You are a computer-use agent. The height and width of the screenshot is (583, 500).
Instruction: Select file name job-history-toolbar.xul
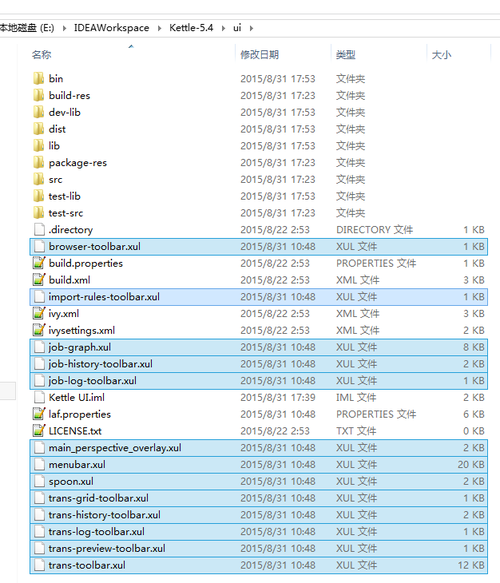(100, 364)
